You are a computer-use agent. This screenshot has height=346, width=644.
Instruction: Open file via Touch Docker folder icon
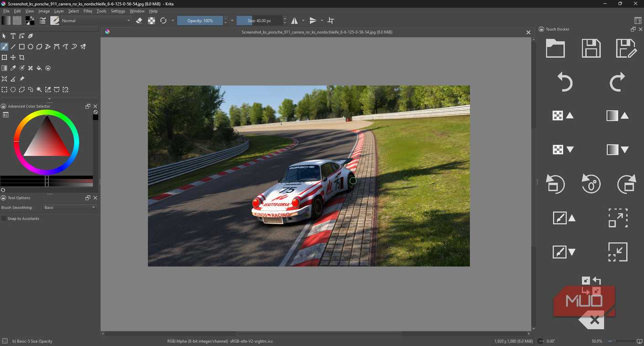(x=555, y=48)
